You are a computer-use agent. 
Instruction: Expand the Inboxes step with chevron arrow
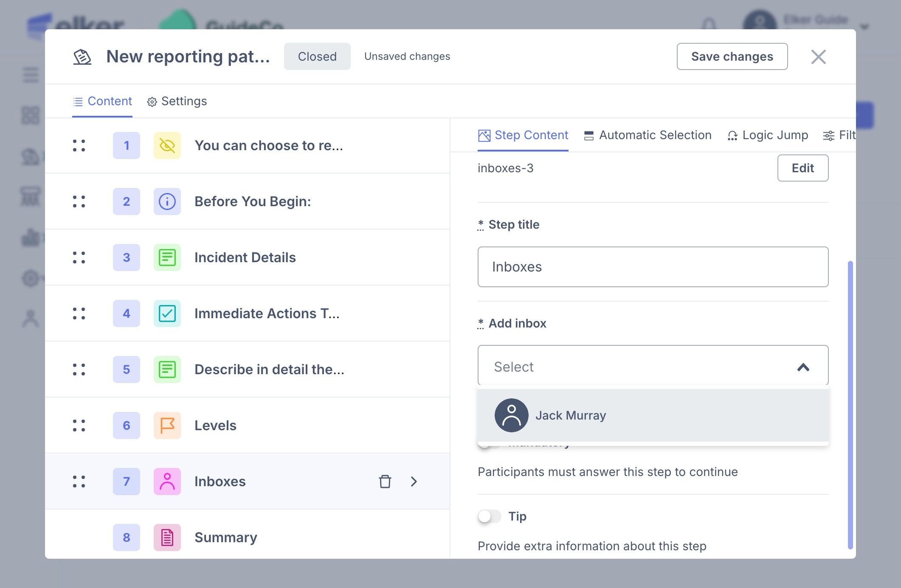414,482
